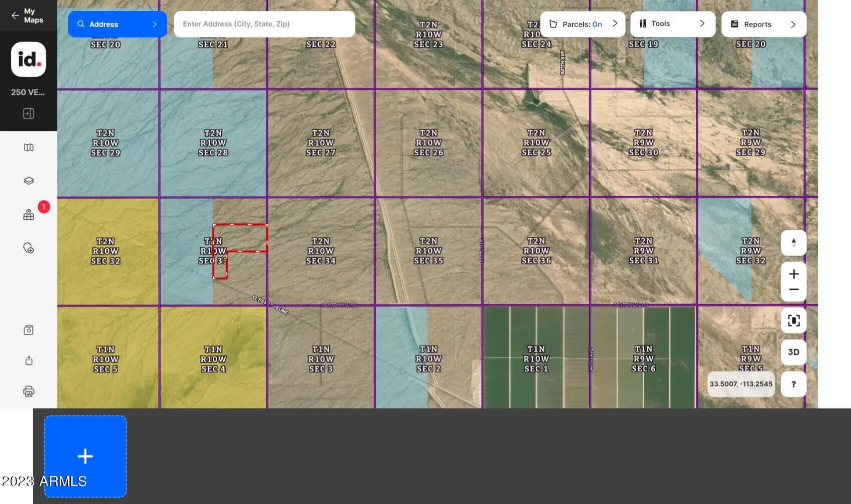Click the add location pin icon
The height and width of the screenshot is (504, 851).
point(29,248)
